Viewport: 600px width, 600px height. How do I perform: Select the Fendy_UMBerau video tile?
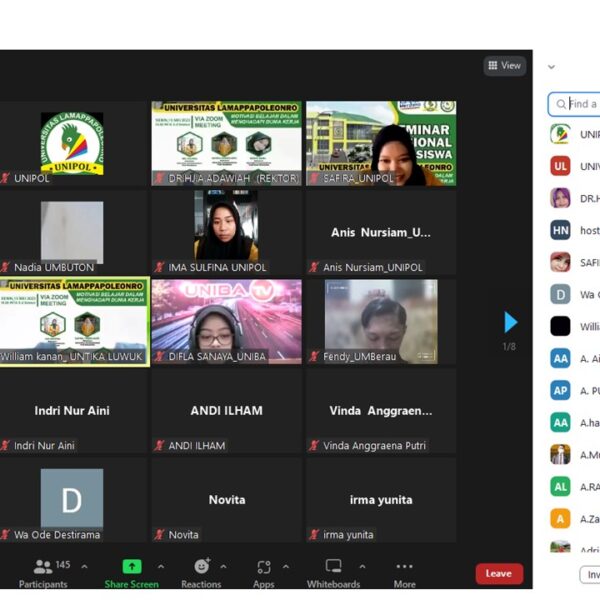pyautogui.click(x=380, y=322)
